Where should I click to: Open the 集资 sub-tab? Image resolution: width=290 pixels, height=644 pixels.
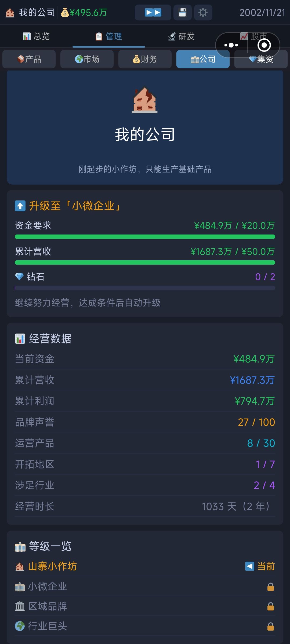(x=261, y=59)
